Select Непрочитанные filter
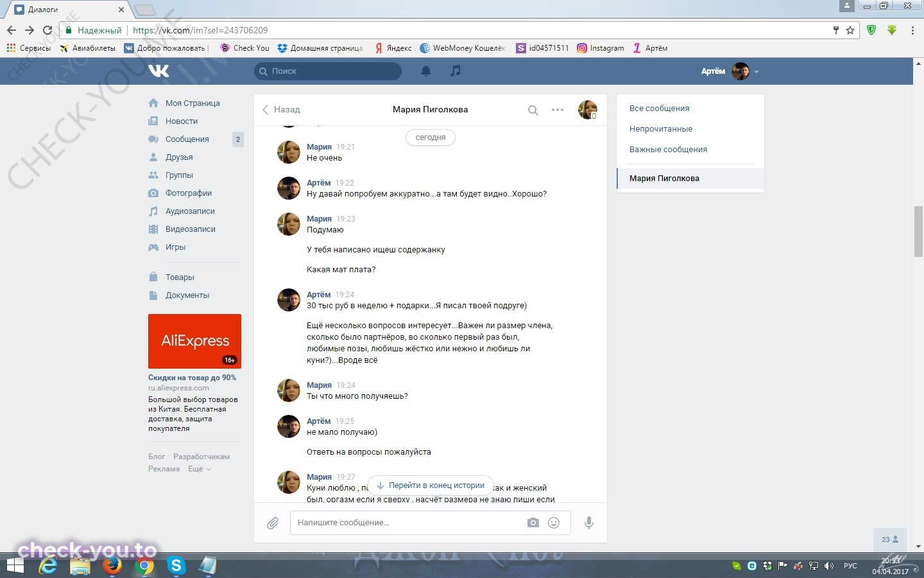The width and height of the screenshot is (924, 578). pos(661,129)
